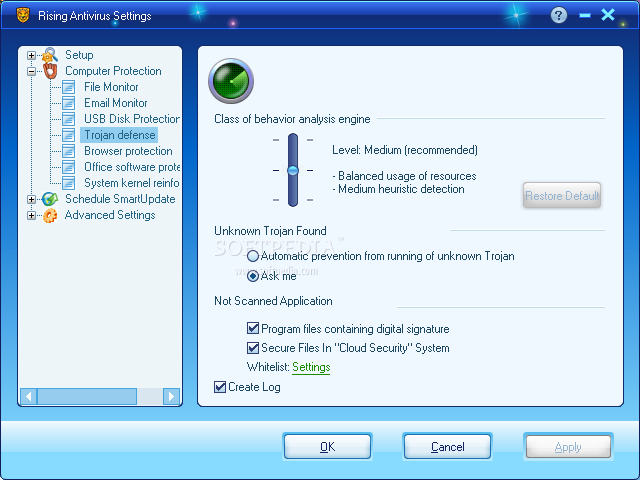The image size is (640, 480).
Task: Click the Medium heuristic detection text
Action: (398, 189)
